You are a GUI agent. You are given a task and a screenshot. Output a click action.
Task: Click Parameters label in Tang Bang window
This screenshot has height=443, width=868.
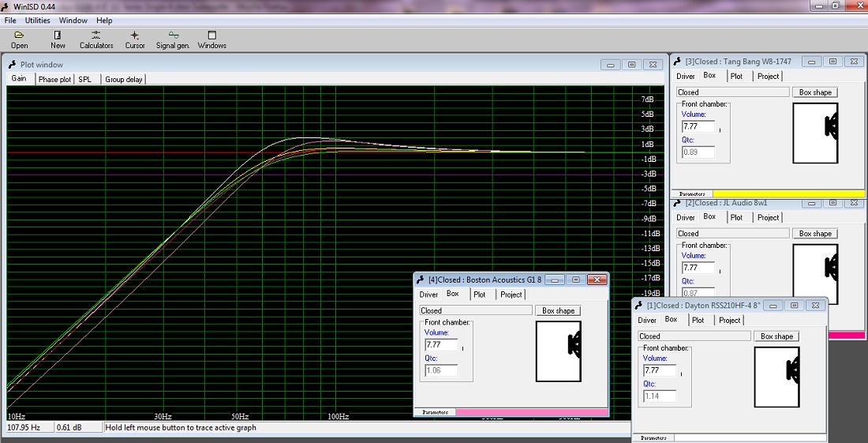(x=692, y=193)
